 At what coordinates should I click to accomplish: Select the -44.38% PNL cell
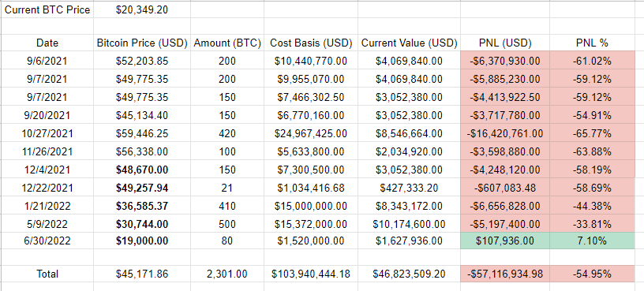point(592,206)
